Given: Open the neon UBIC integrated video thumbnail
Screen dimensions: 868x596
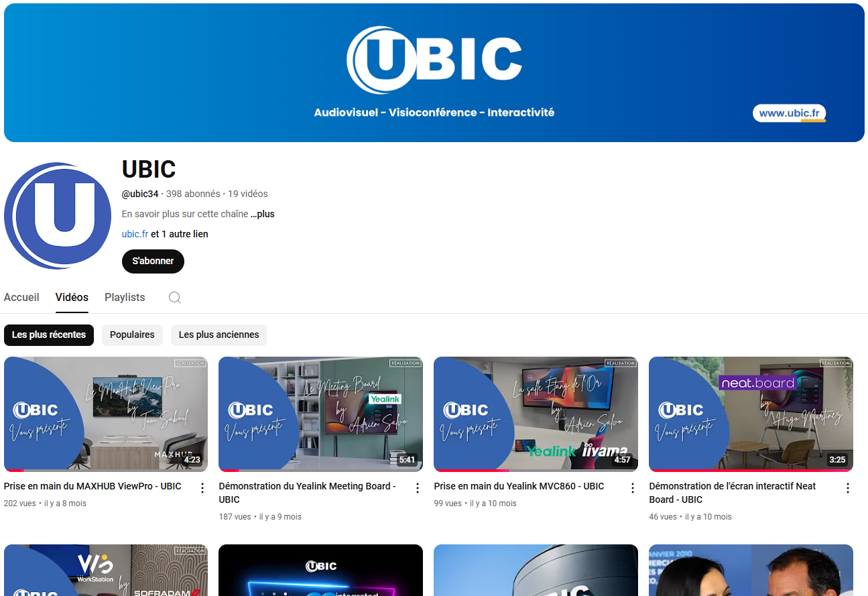Looking at the screenshot, I should 320,570.
